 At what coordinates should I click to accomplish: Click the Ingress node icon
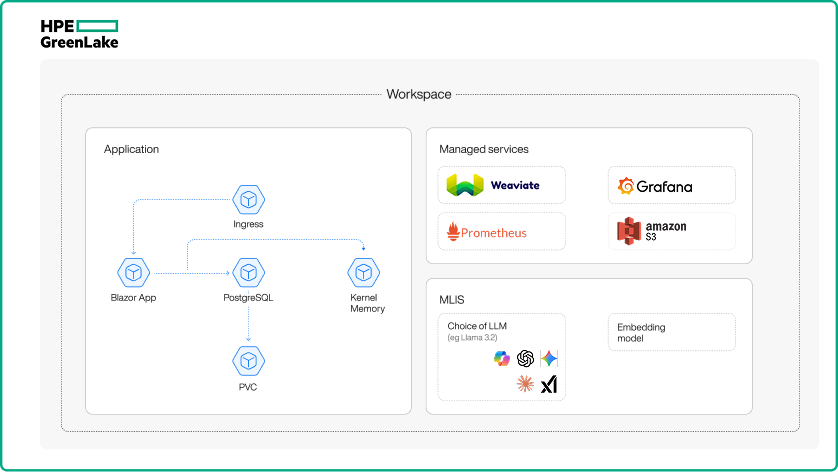248,200
